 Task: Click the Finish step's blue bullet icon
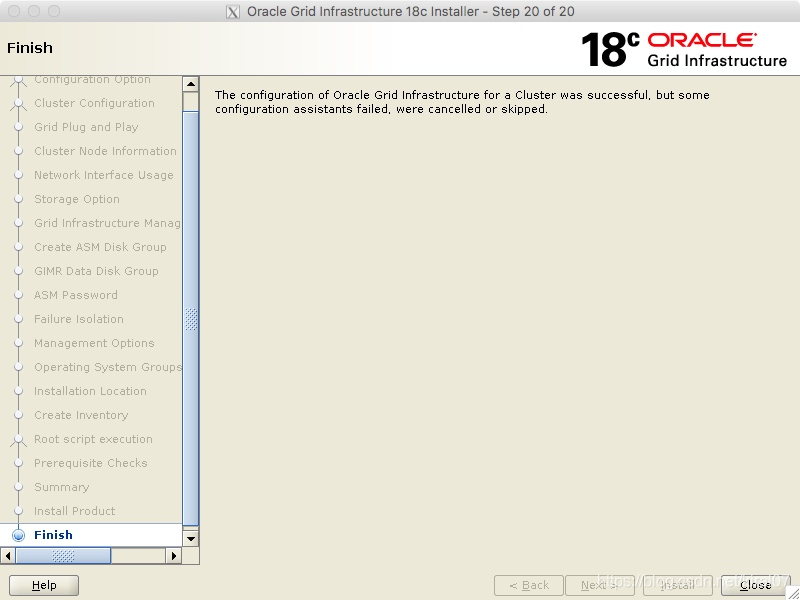tap(18, 535)
